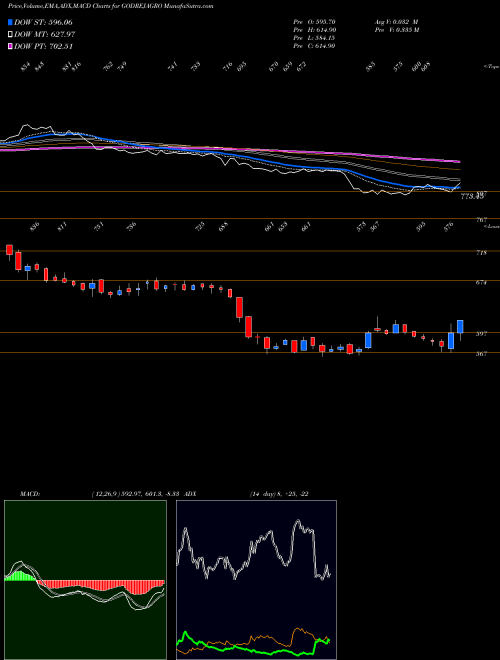Select the 'DOW PT: 702.51' legend label
The width and height of the screenshot is (500, 660).
pyautogui.click(x=44, y=46)
